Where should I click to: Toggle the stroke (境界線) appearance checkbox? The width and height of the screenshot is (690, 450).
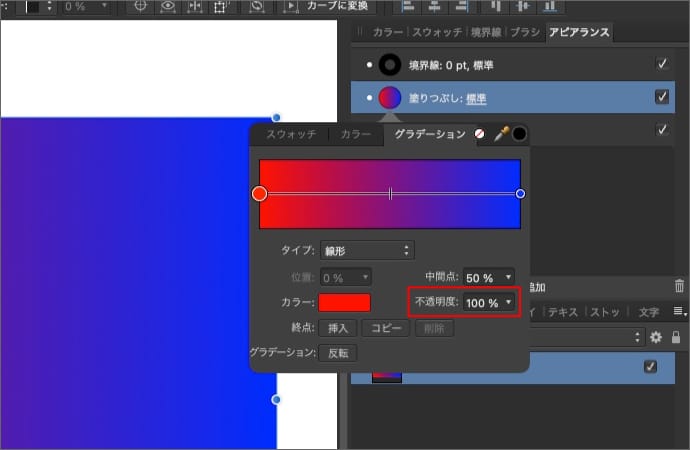(x=661, y=64)
